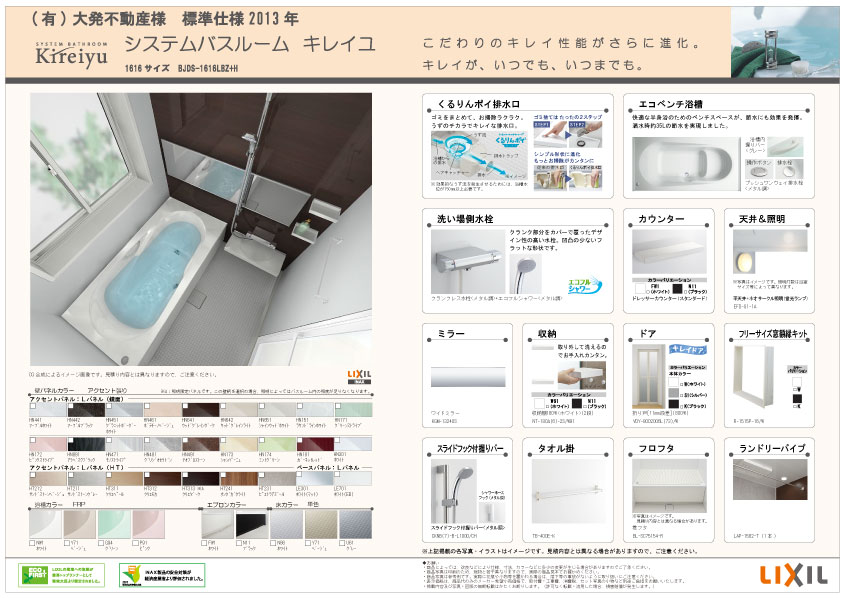Tick the HN442 black accent panel checkbox

(x=71, y=406)
